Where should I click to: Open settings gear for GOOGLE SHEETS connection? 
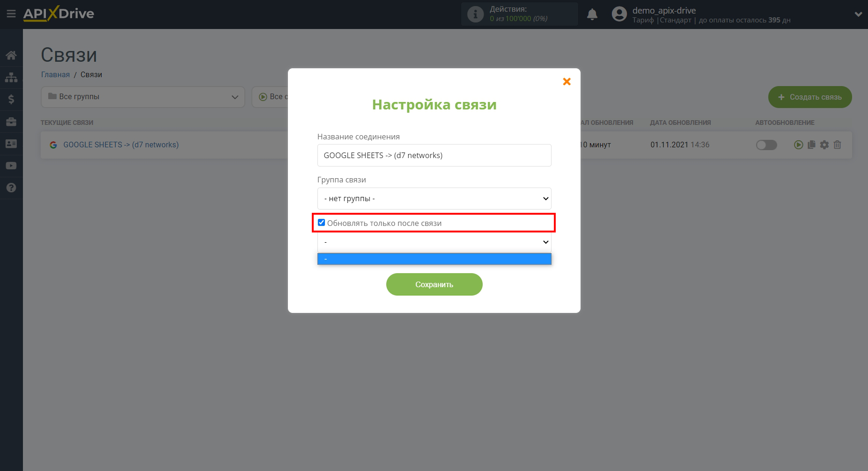(x=824, y=145)
